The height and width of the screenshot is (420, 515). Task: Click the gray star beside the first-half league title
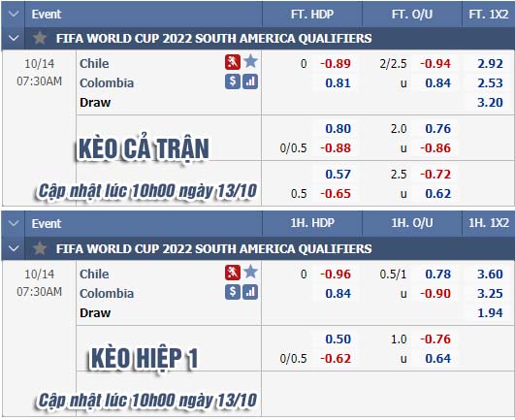[x=40, y=248]
